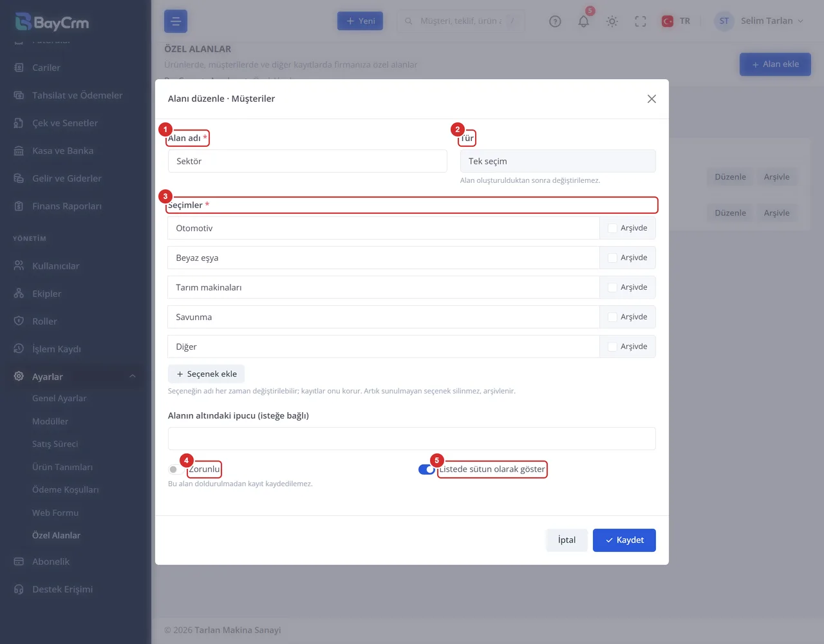Screen dimensions: 824x644
Task: Click the Çek ve Senetler icon
Action: [19, 123]
